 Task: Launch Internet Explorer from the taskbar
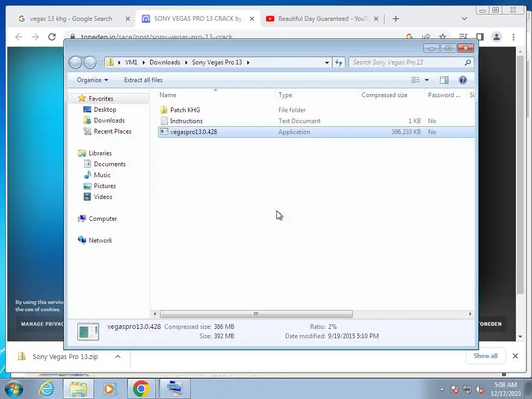[x=46, y=389]
